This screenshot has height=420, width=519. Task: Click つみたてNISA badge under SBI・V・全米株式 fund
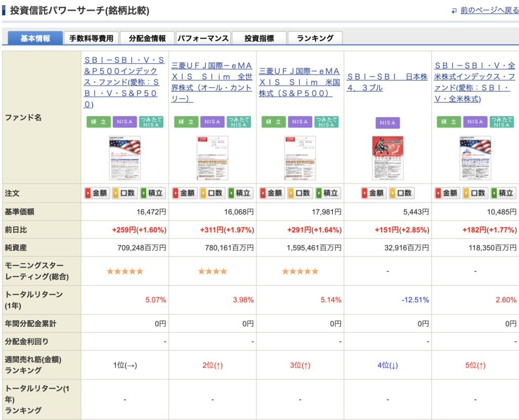pyautogui.click(x=502, y=122)
